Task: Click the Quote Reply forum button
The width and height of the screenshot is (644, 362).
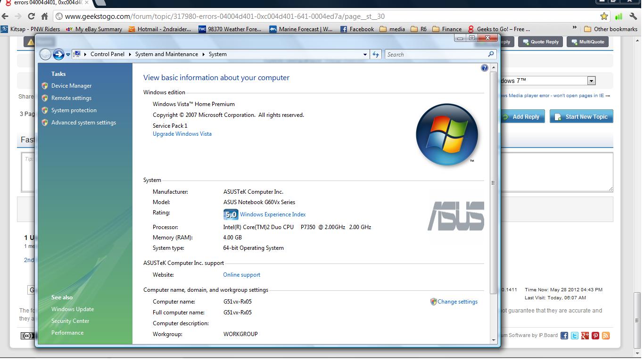Action: click(540, 42)
